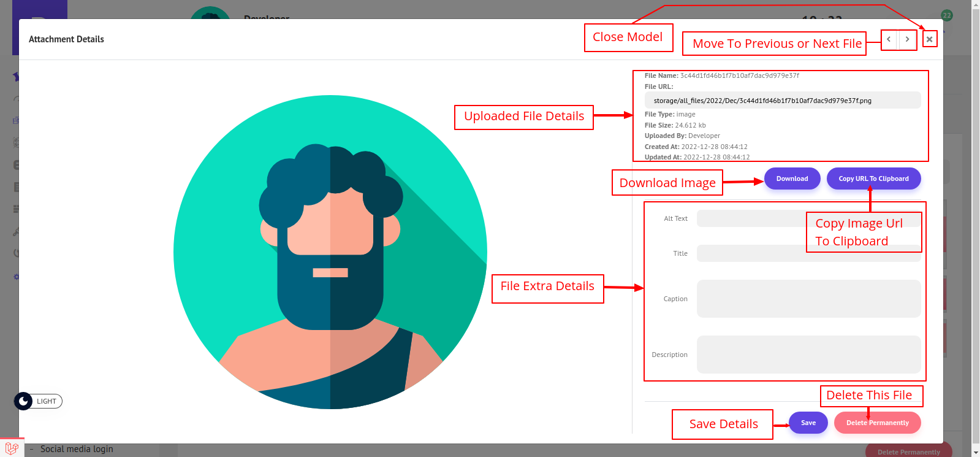Click the Save button
The height and width of the screenshot is (457, 980).
click(808, 423)
